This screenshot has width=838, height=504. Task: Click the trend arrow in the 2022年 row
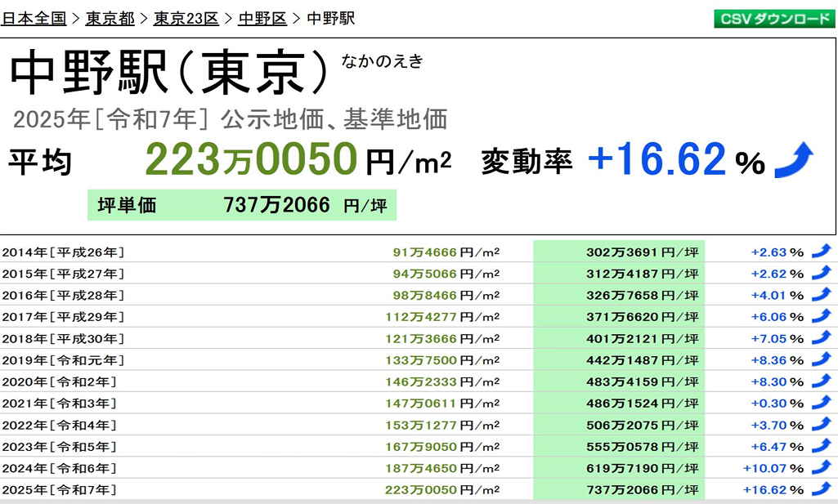(822, 425)
